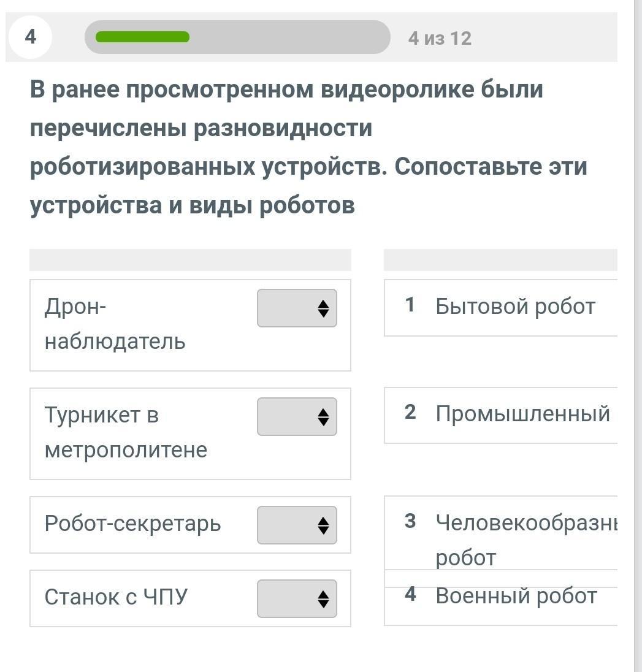Screen dimensions: 642x672
Task: Select the Промышленный option text
Action: point(522,414)
